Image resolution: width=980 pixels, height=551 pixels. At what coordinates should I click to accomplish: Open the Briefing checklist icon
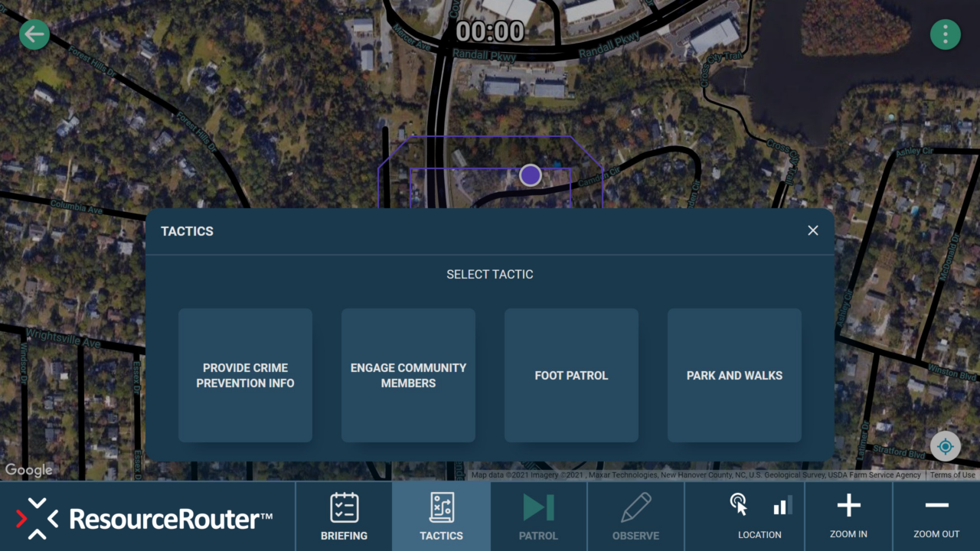pyautogui.click(x=344, y=508)
